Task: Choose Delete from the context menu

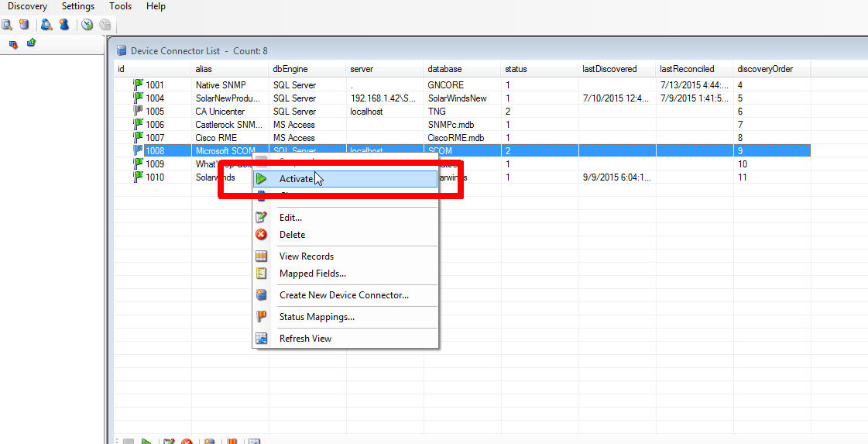Action: [292, 235]
